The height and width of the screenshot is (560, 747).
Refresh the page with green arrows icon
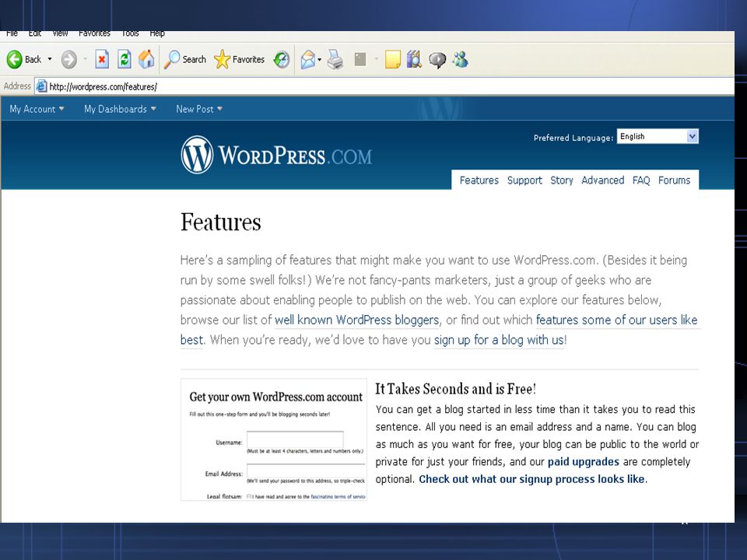tap(124, 60)
